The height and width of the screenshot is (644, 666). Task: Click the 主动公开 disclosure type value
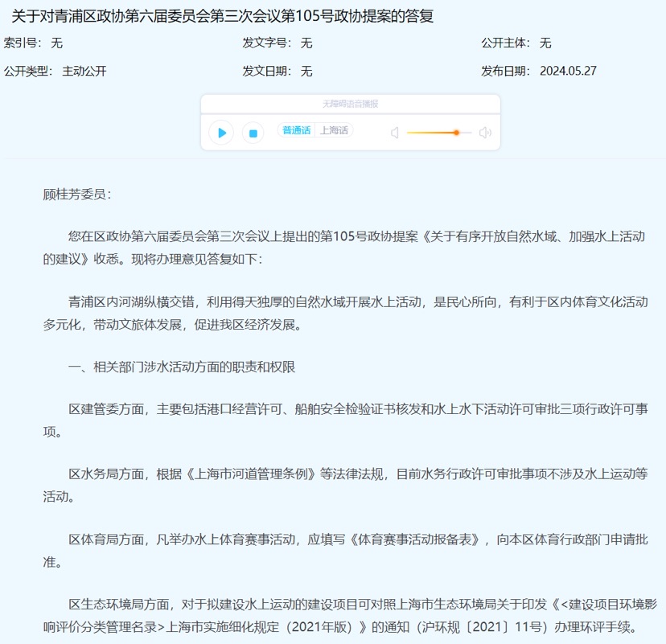coord(84,71)
